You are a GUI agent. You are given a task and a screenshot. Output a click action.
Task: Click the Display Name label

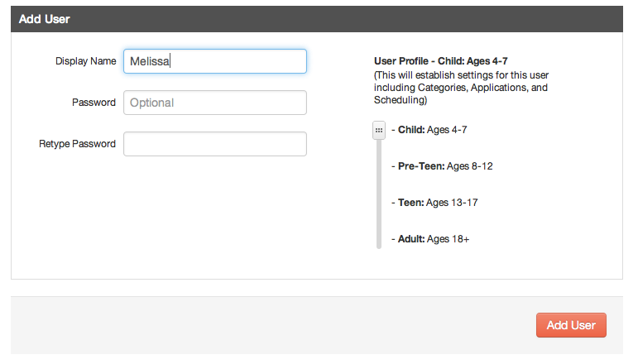(85, 61)
